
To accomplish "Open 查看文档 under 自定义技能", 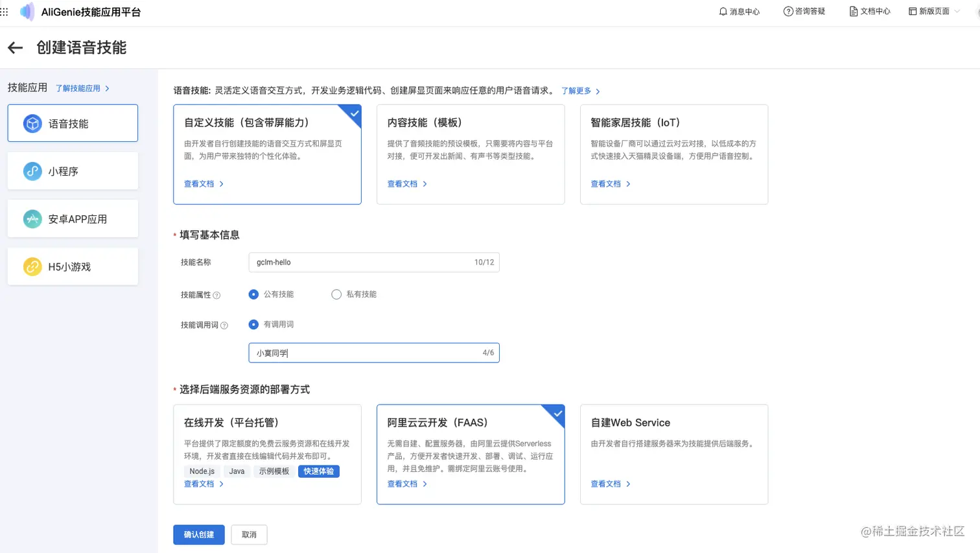I will tap(204, 184).
